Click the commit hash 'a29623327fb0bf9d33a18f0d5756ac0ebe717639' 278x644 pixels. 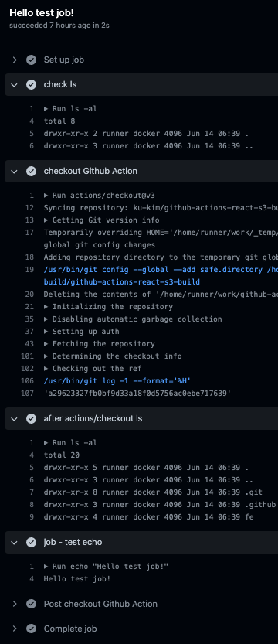(137, 394)
